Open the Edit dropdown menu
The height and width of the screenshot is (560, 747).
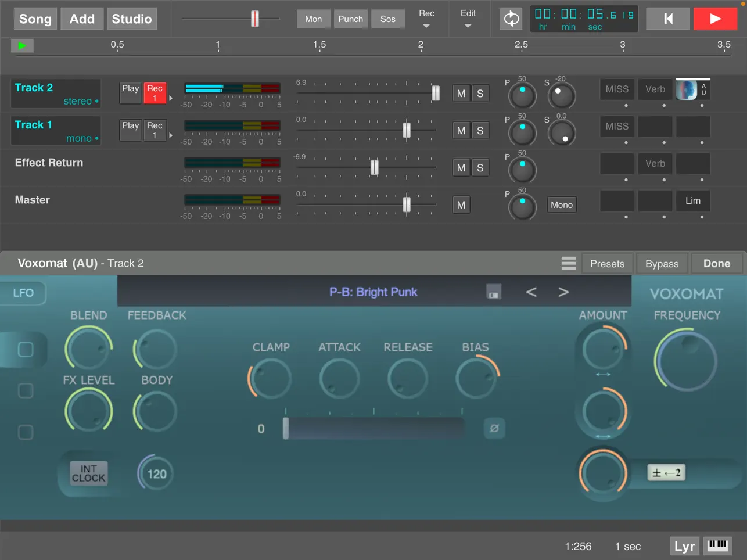(x=468, y=19)
